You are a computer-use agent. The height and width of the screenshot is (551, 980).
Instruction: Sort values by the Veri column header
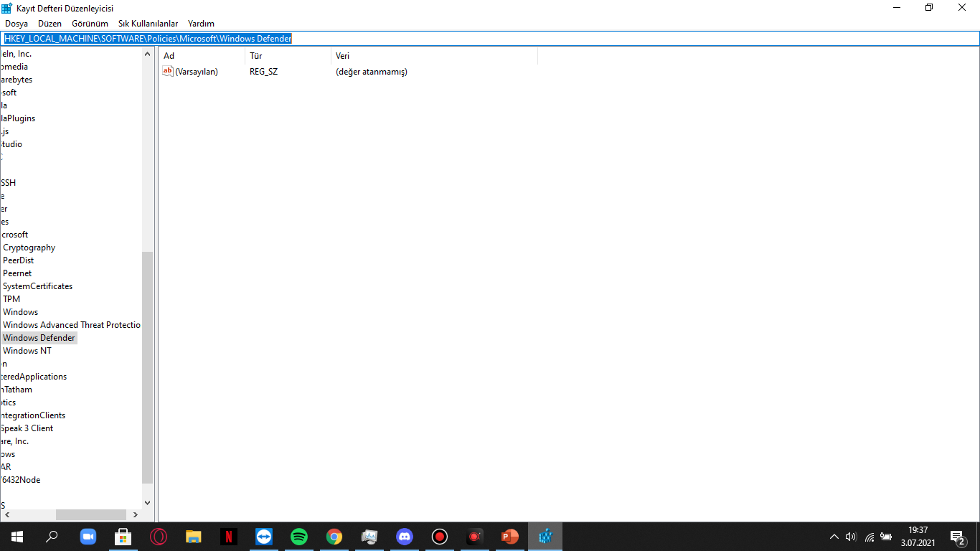point(434,56)
